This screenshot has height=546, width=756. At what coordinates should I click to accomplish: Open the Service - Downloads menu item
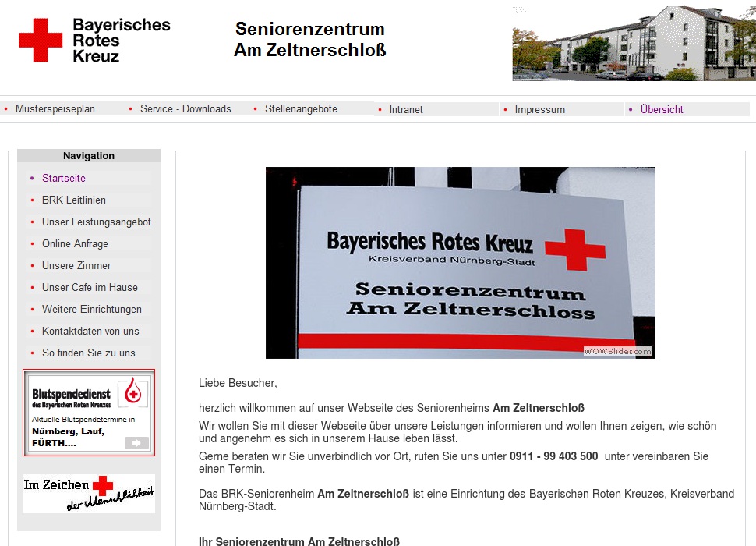pos(185,108)
